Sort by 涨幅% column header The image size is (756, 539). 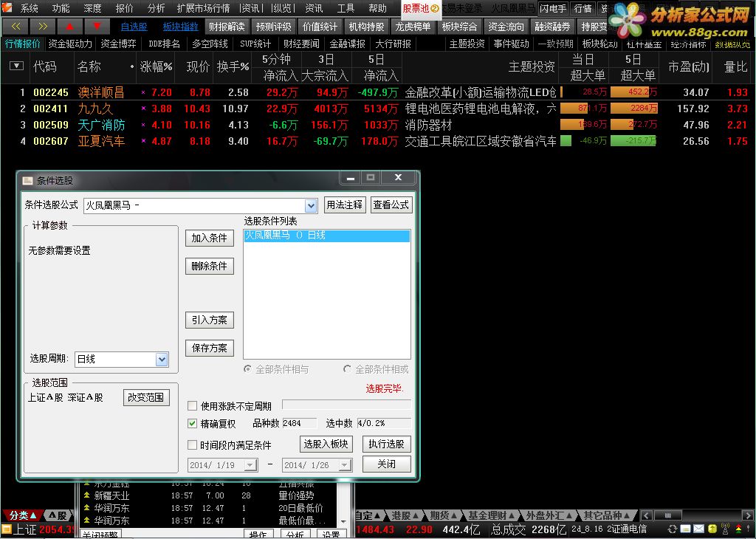[x=156, y=66]
